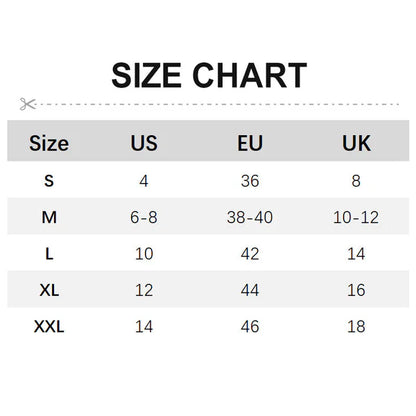The image size is (416, 416).
Task: Select the EU column header
Action: point(250,143)
